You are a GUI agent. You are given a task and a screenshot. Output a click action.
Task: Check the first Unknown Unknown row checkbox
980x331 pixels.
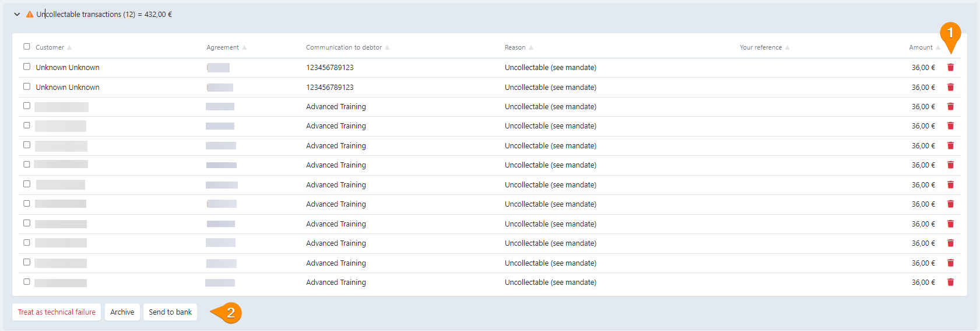click(x=27, y=67)
